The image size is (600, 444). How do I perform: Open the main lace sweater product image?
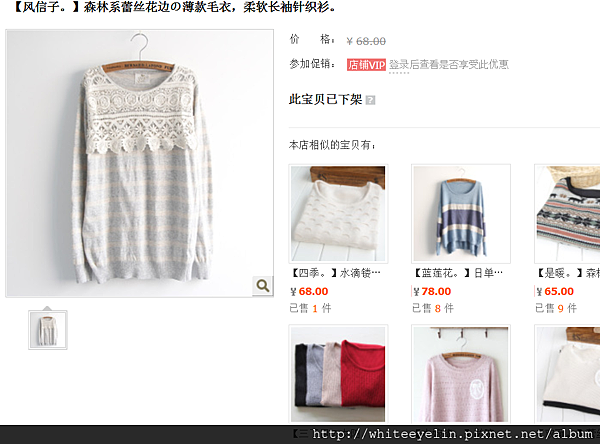[140, 163]
